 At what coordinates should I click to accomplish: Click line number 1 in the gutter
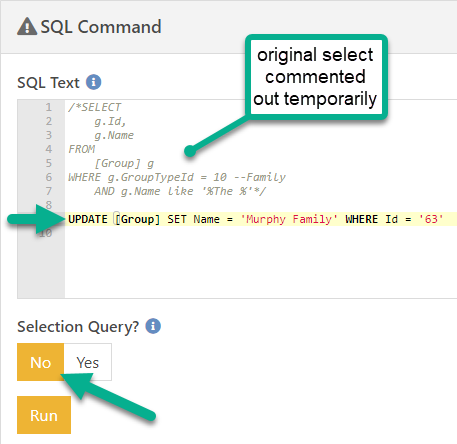coord(49,107)
